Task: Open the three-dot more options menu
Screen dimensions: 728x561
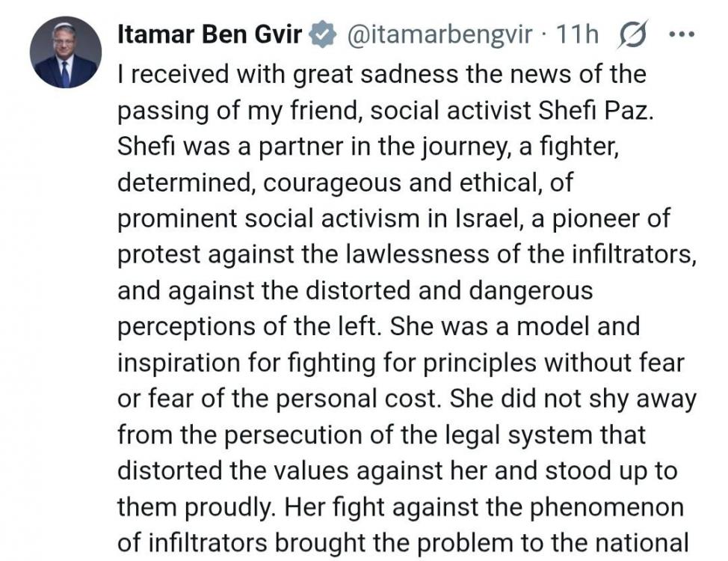Action: coord(682,34)
